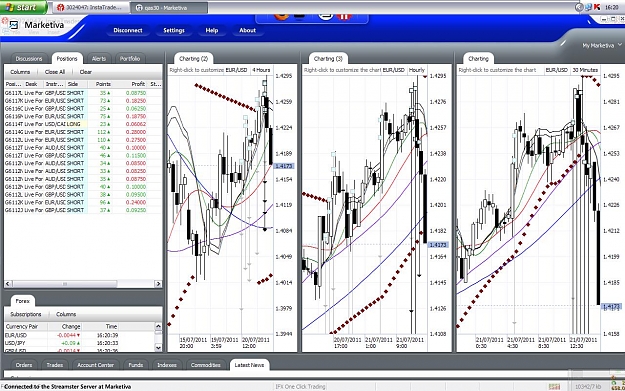Click the Close All button

(55, 72)
